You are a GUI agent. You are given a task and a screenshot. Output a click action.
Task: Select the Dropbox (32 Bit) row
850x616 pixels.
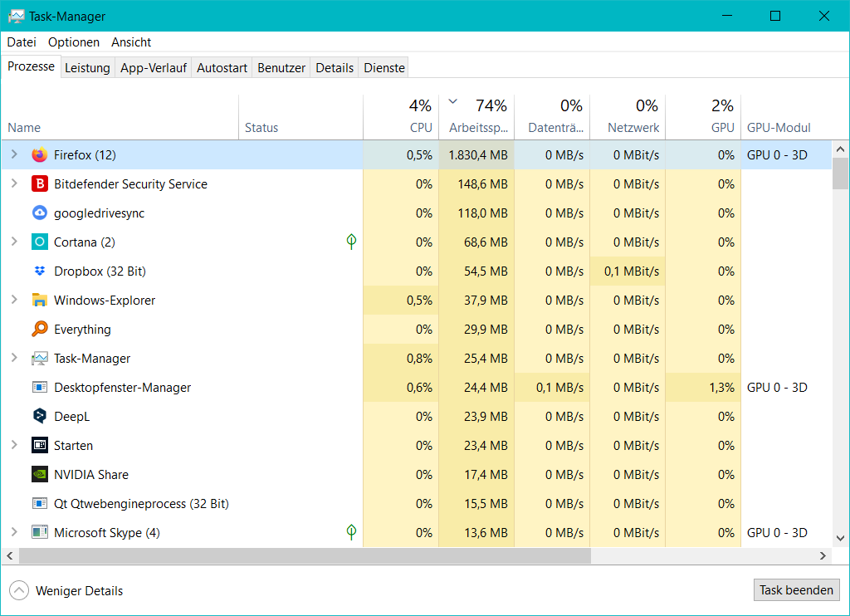(417, 271)
